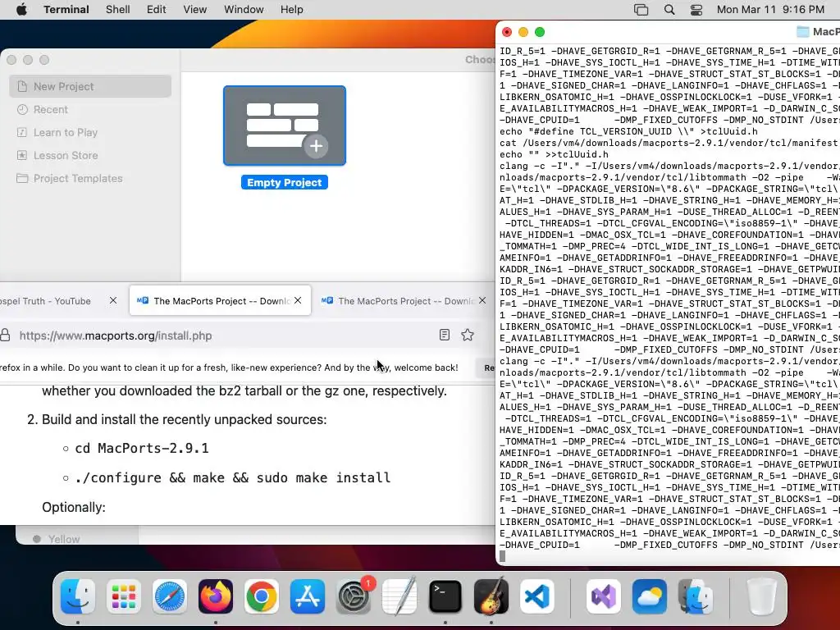Click the Terminal title folder icon
The height and width of the screenshot is (630, 840).
click(802, 32)
